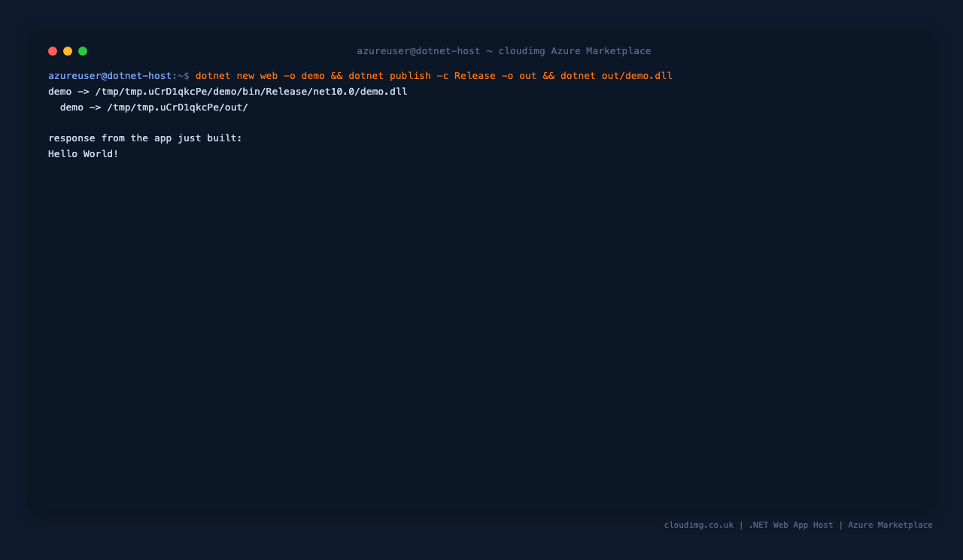Click the prompt text 'azureuser@dotnet-host'
963x560 pixels.
tap(110, 76)
